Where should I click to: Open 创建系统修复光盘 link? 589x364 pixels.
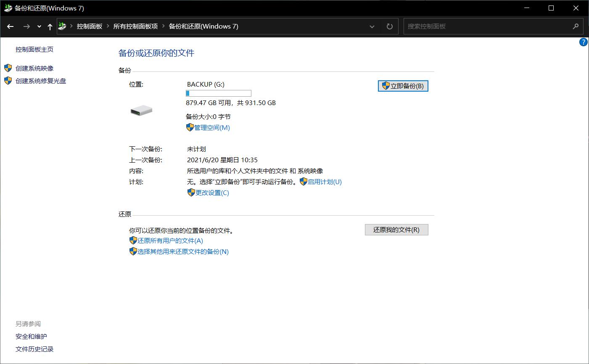(41, 81)
